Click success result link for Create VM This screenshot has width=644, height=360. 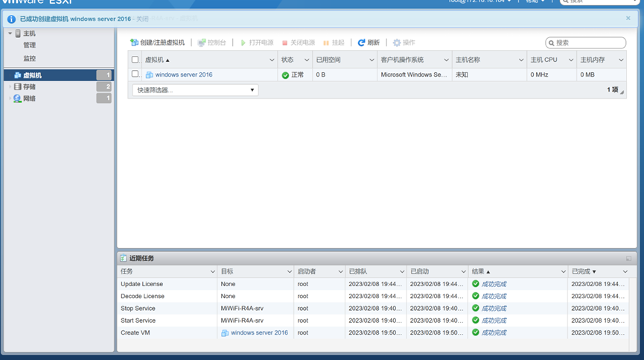494,332
